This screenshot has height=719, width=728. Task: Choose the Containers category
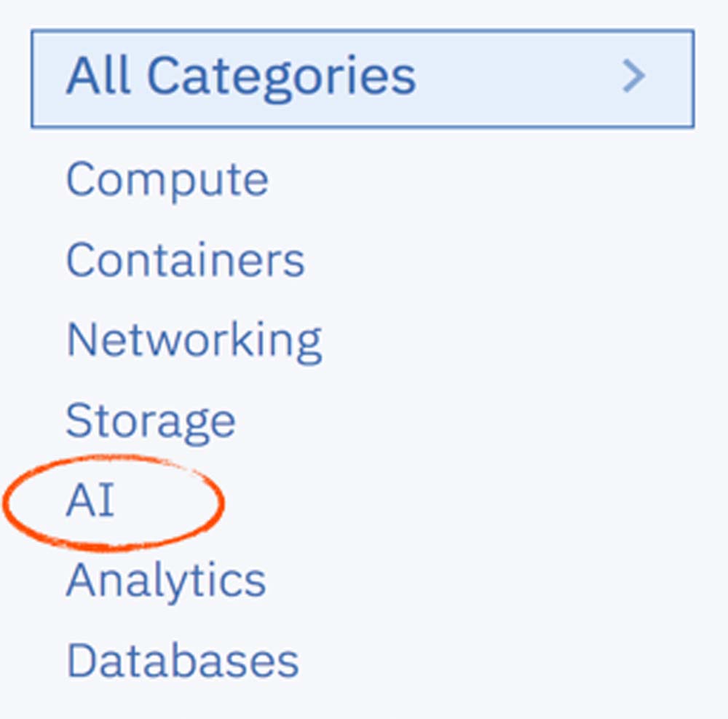click(185, 259)
